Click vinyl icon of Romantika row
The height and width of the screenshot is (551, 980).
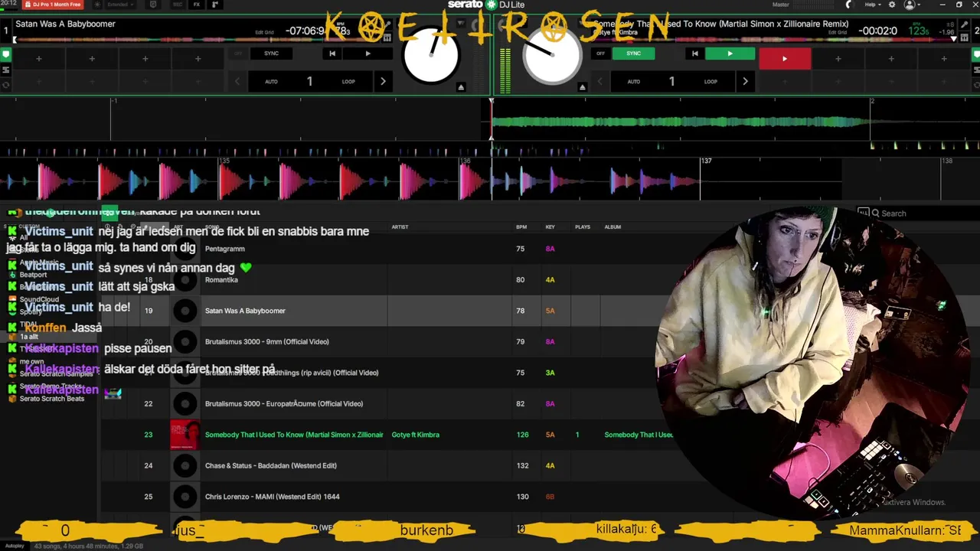tap(185, 279)
